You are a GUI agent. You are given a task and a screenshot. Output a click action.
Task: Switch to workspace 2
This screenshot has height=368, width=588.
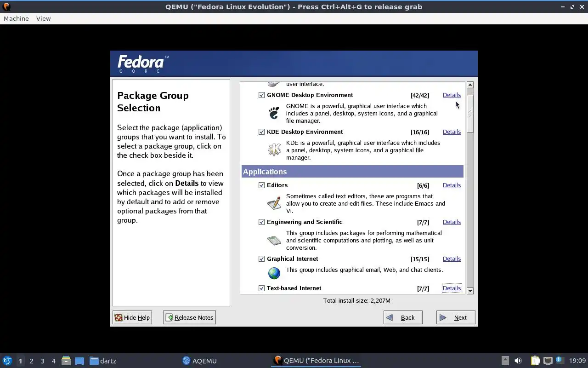coord(31,361)
